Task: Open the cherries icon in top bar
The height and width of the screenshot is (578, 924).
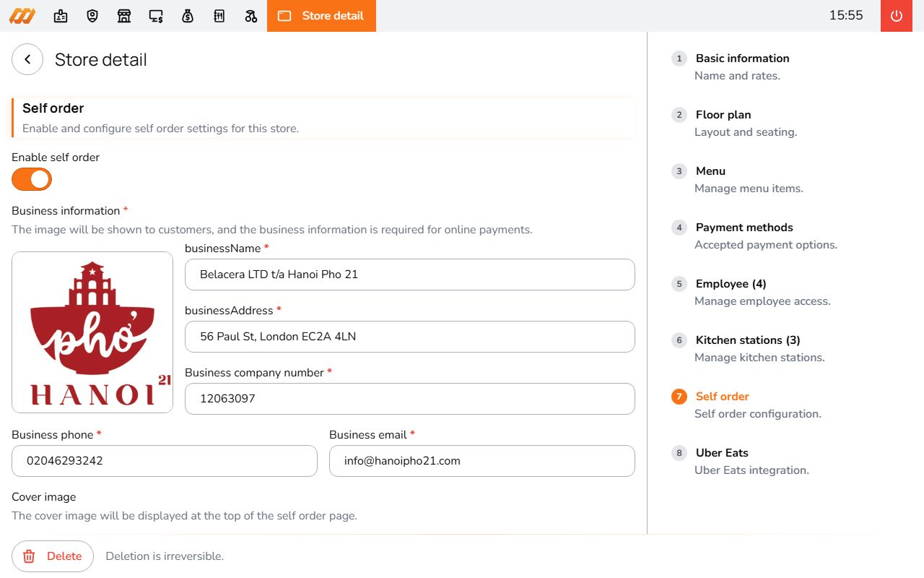Action: (x=251, y=16)
